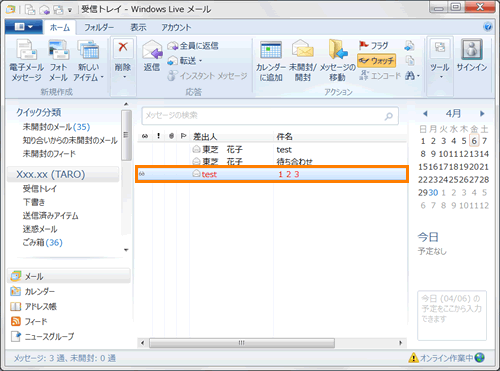The width and height of the screenshot is (500, 371).
Task: Open the 迷惑メール folder
Action: [40, 229]
